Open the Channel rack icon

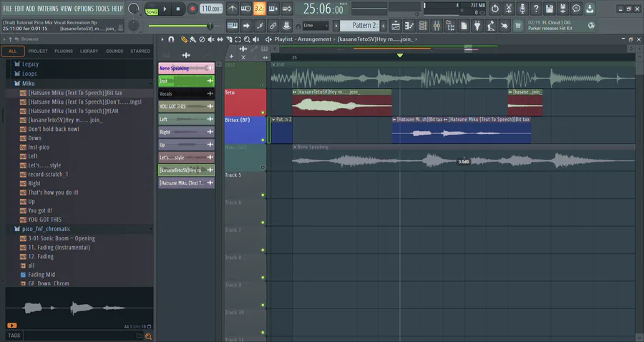click(423, 26)
